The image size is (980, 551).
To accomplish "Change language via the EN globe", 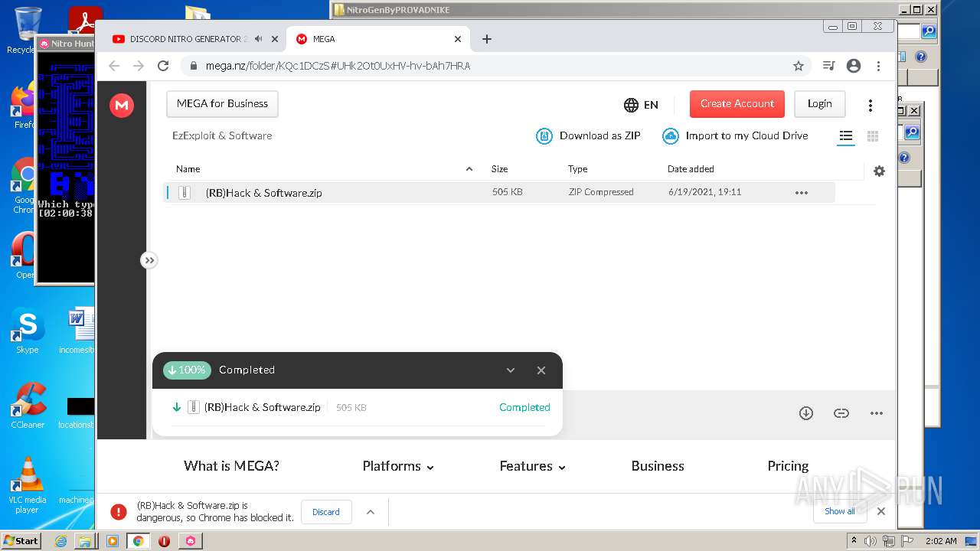I will click(641, 105).
